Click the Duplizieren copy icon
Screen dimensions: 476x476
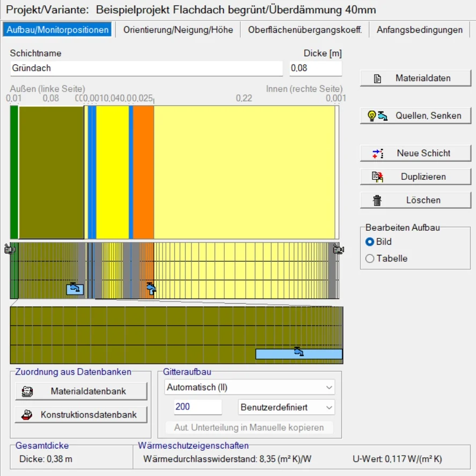(x=377, y=177)
